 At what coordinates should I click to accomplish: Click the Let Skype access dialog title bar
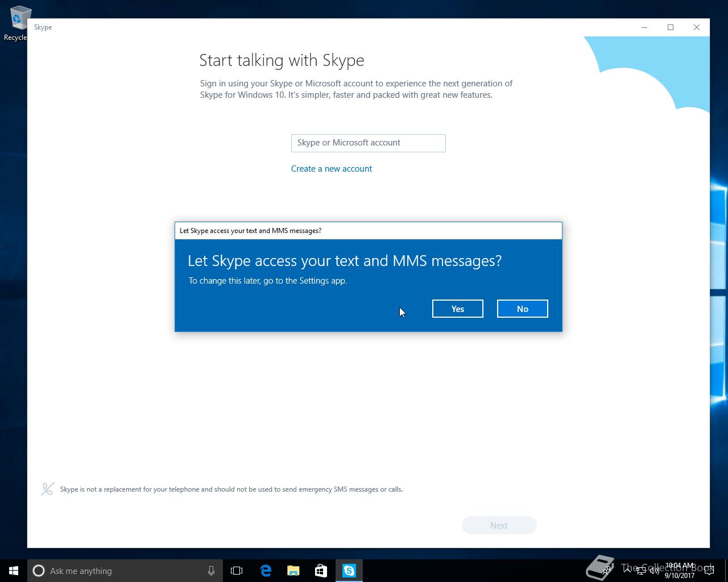tap(369, 231)
